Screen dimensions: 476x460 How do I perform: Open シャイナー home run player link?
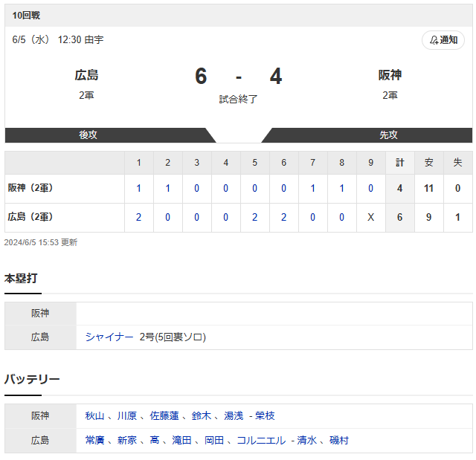109,337
